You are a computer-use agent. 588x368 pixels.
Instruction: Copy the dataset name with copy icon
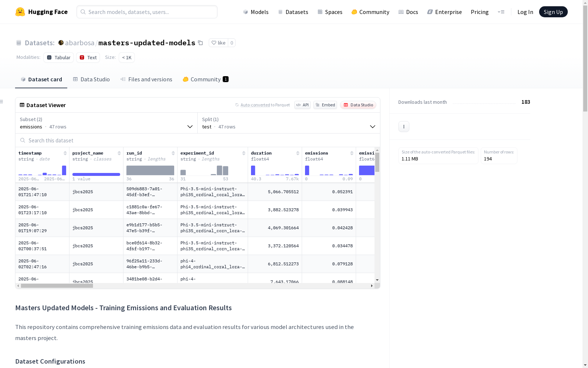[200, 43]
